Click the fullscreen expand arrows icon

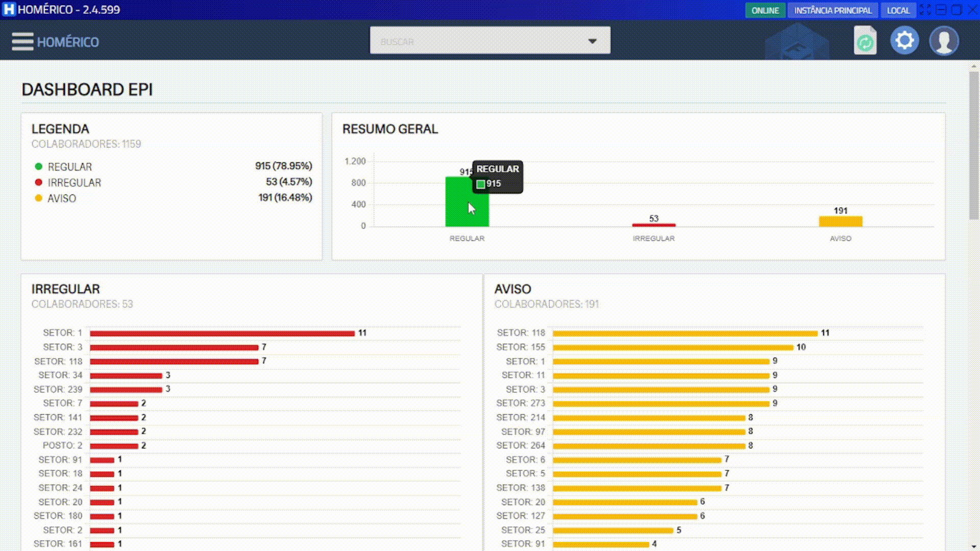pyautogui.click(x=925, y=10)
